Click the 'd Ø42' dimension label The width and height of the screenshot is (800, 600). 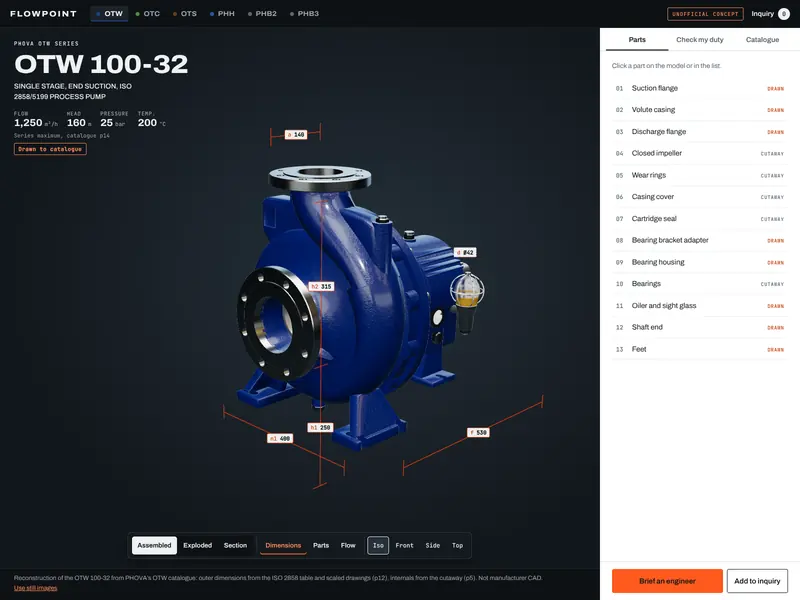coord(465,252)
